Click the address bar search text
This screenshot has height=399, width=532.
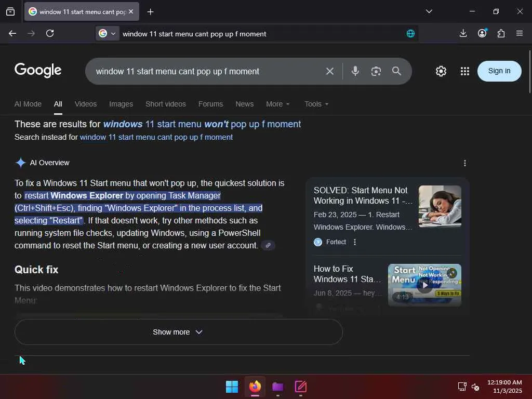pyautogui.click(x=194, y=34)
